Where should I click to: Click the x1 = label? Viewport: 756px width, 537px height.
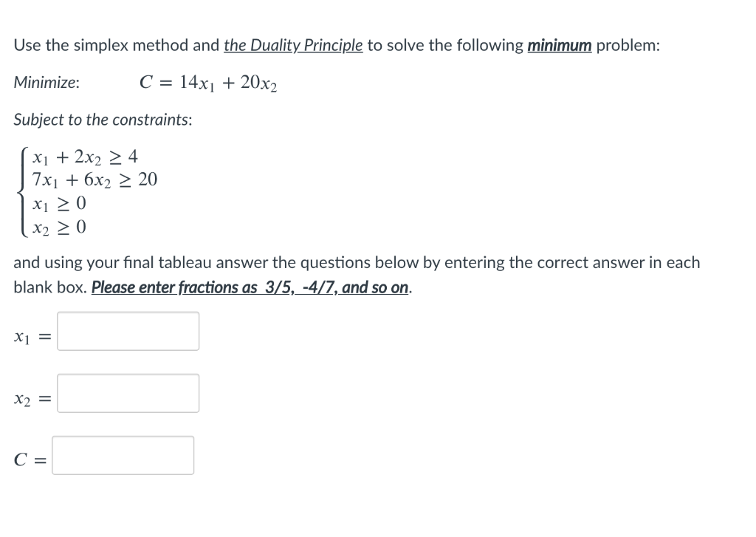(31, 336)
